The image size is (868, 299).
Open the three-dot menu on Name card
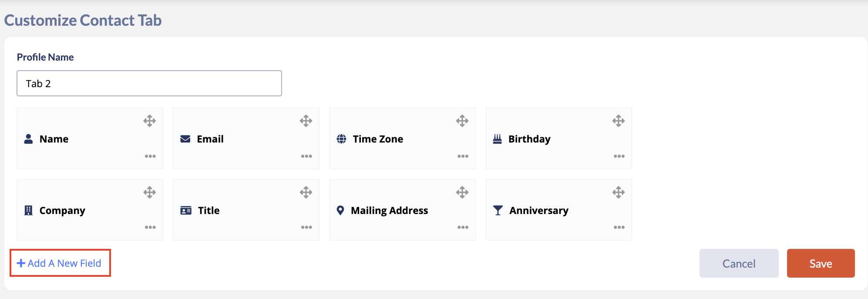(x=150, y=156)
